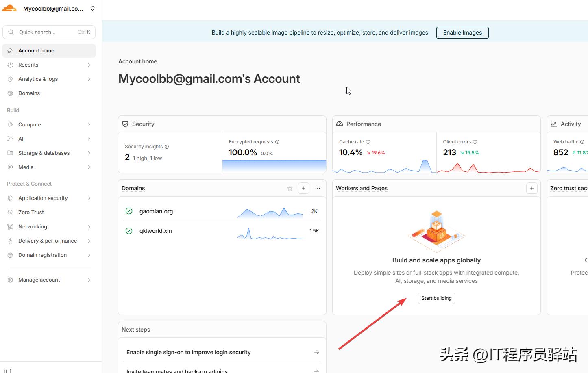Click the plus icon in Workers and Pages
588x373 pixels.
pyautogui.click(x=531, y=188)
